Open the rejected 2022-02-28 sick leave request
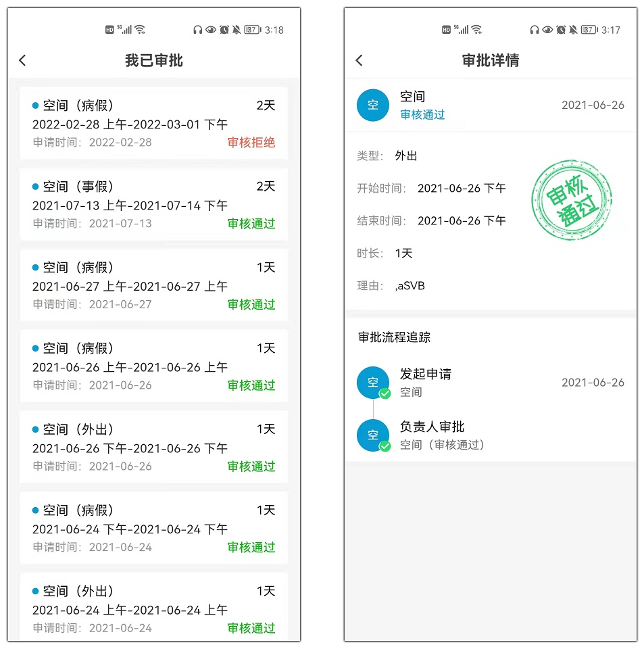The width and height of the screenshot is (644, 649). [x=153, y=124]
